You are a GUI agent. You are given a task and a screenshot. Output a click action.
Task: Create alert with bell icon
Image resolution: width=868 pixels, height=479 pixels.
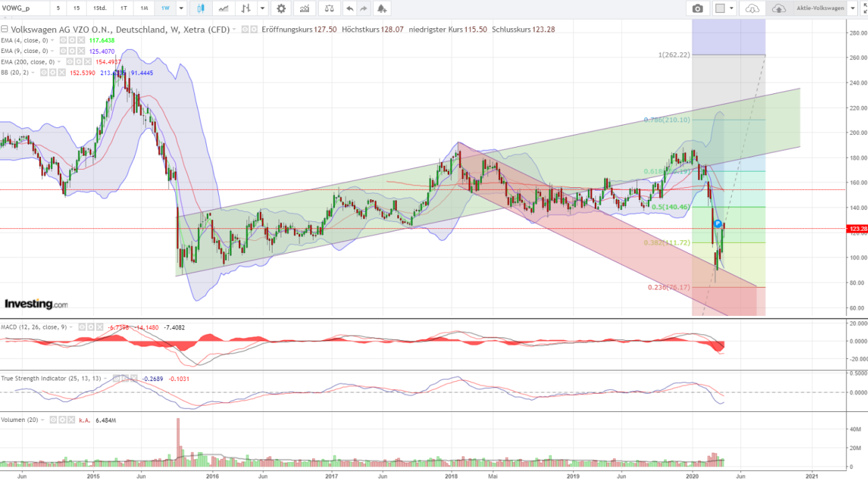381,9
